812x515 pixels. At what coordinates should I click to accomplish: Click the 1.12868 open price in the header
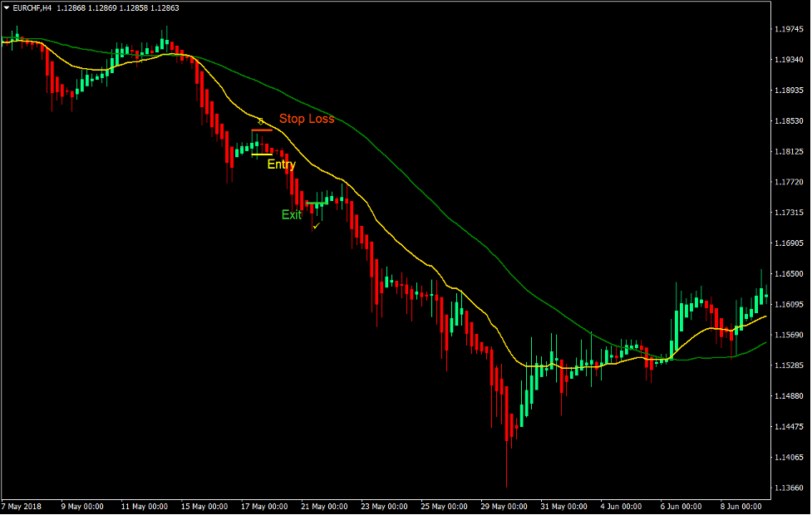click(73, 7)
